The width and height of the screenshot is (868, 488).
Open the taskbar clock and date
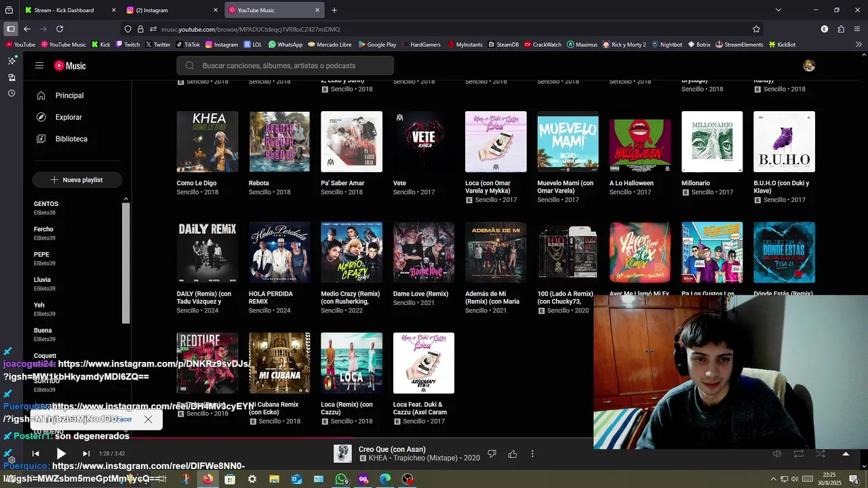pyautogui.click(x=829, y=479)
